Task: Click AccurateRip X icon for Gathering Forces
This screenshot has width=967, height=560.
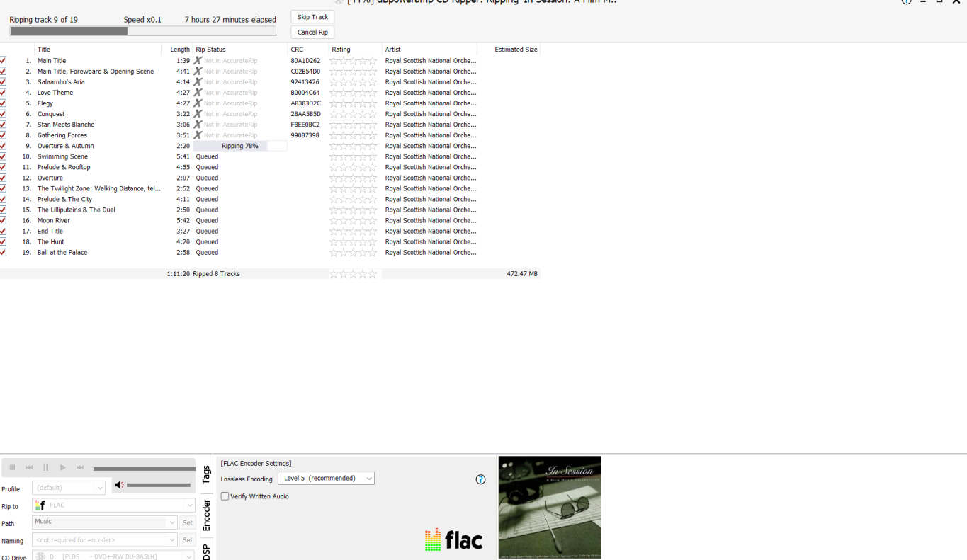Action: pos(198,135)
